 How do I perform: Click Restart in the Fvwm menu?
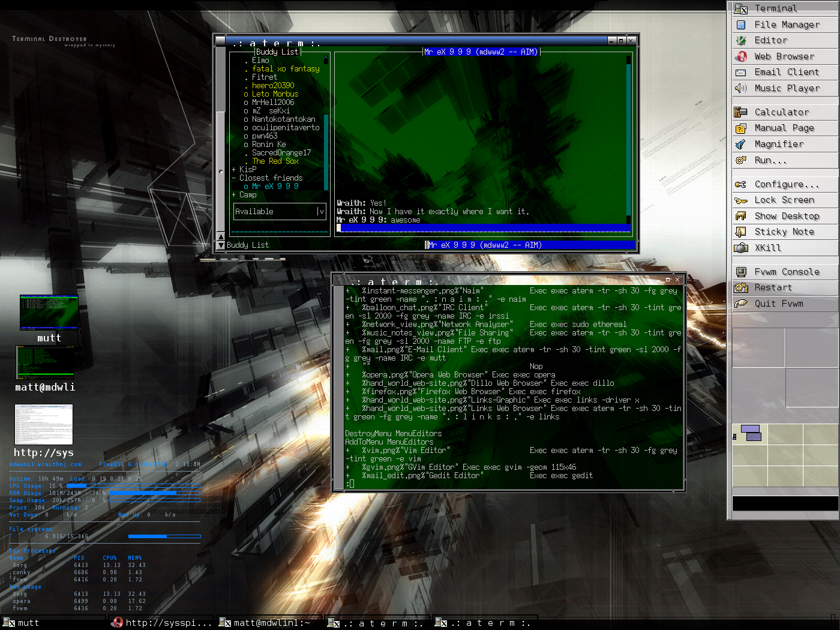click(x=773, y=287)
